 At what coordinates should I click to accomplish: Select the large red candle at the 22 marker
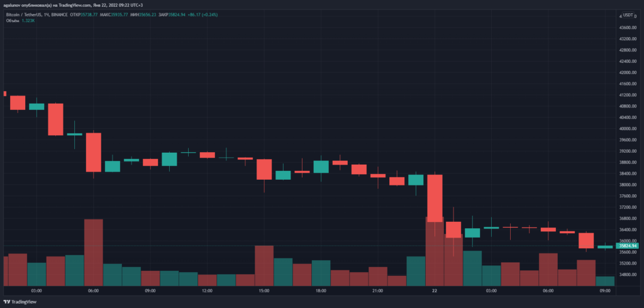click(435, 198)
